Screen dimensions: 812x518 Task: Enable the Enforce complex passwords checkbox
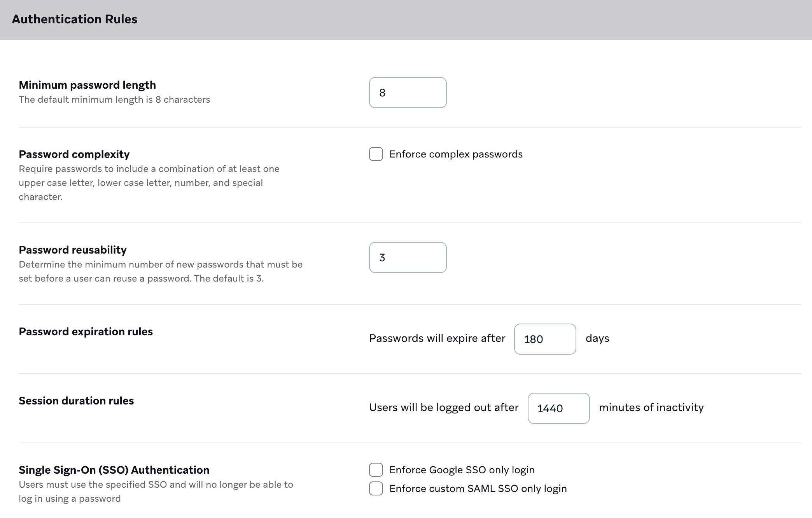376,154
